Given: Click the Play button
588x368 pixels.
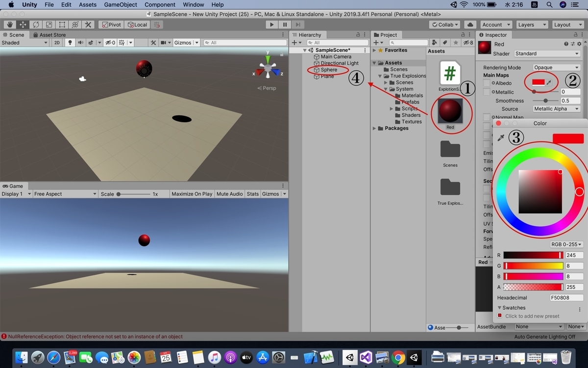Looking at the screenshot, I should 272,25.
